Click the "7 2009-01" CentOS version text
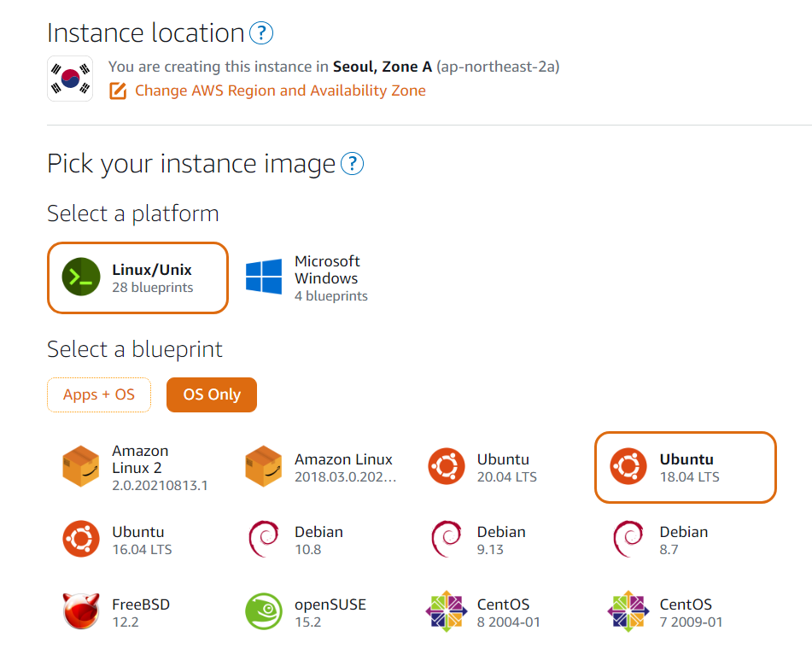The image size is (812, 660). [691, 622]
